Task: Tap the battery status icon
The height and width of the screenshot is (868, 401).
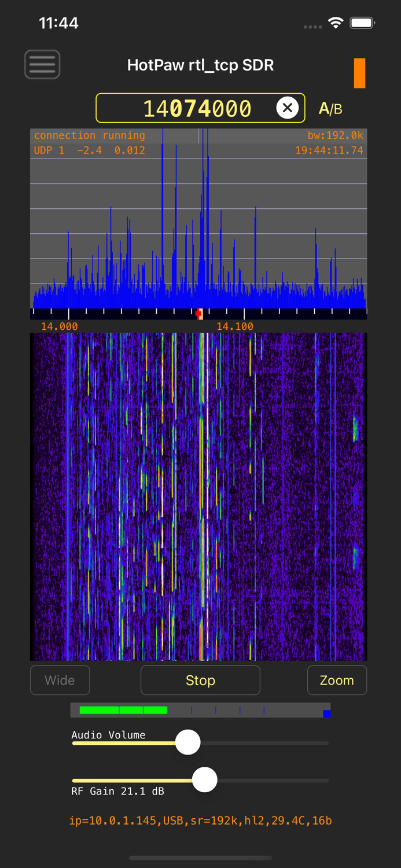Action: click(x=363, y=23)
